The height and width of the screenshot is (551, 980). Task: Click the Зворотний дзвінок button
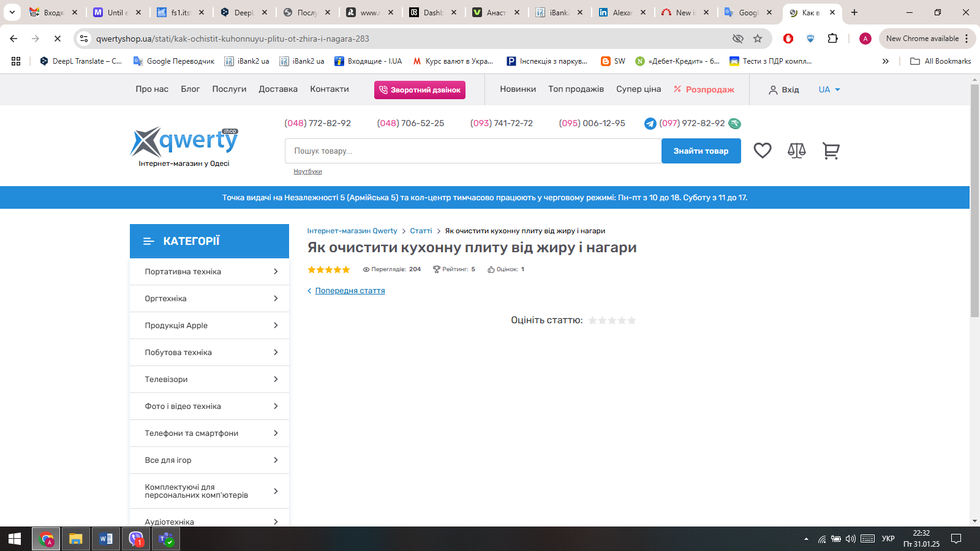pyautogui.click(x=420, y=90)
